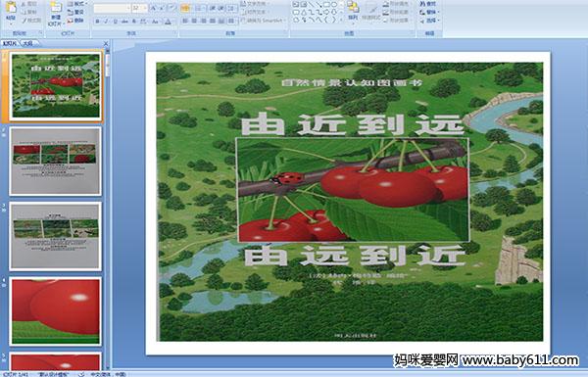Close the slides thumbnail pane

[106, 43]
